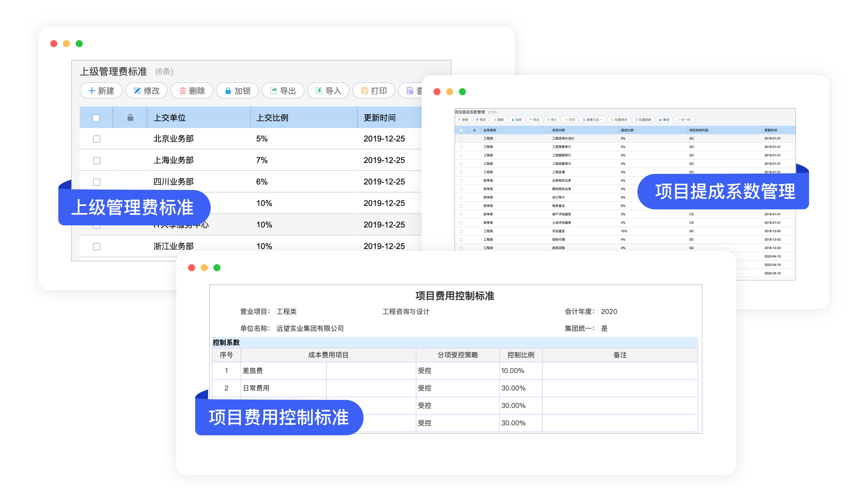Click 导出 in 项目提成系数管理 toolbar
The width and height of the screenshot is (868, 502).
(534, 120)
